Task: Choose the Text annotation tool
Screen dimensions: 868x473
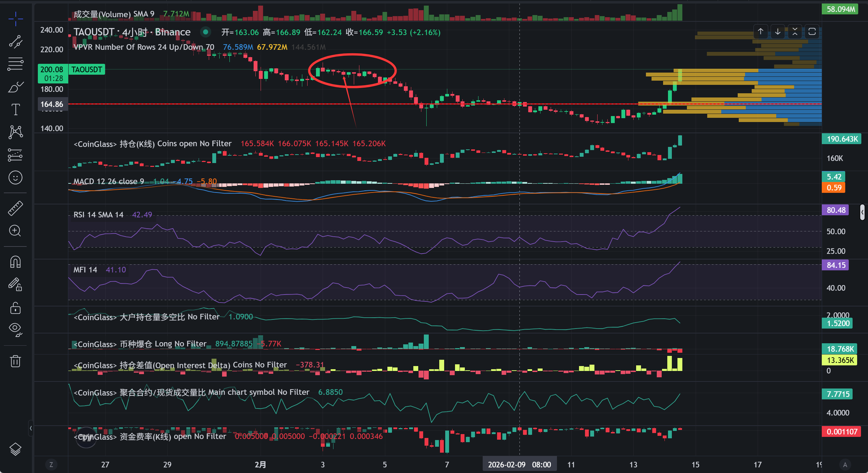Action: pyautogui.click(x=15, y=109)
